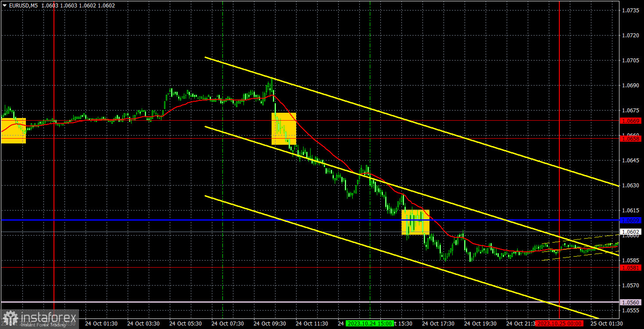Click the current price label 1.0602

[631, 232]
